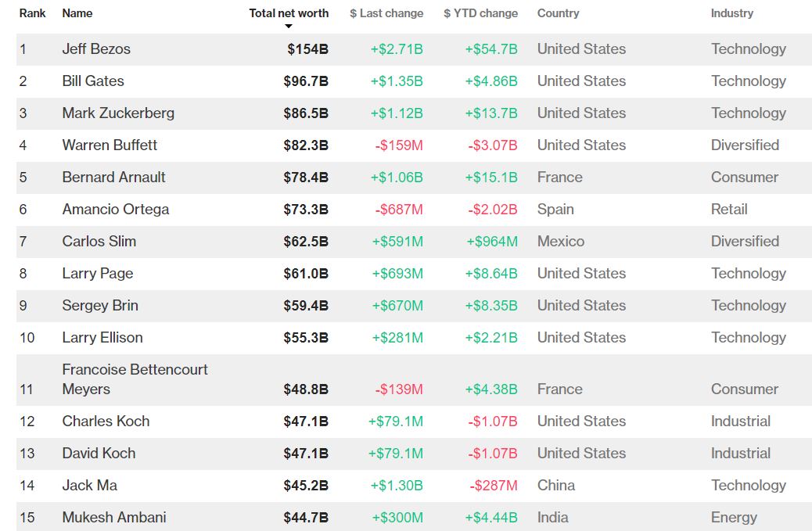Open Bill Gates's profile link
Image resolution: width=812 pixels, height=531 pixels.
[93, 81]
